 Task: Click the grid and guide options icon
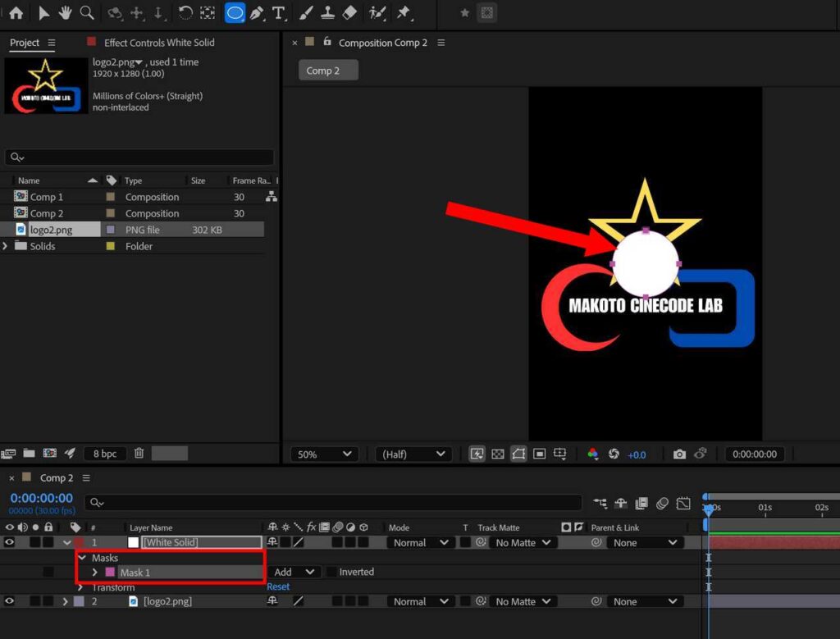pyautogui.click(x=559, y=454)
